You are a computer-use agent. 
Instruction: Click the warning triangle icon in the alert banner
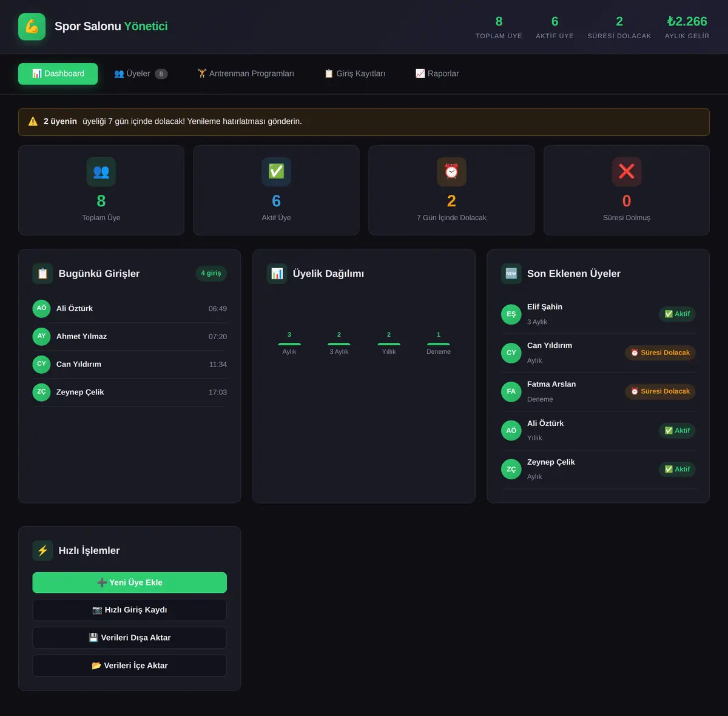pos(33,121)
